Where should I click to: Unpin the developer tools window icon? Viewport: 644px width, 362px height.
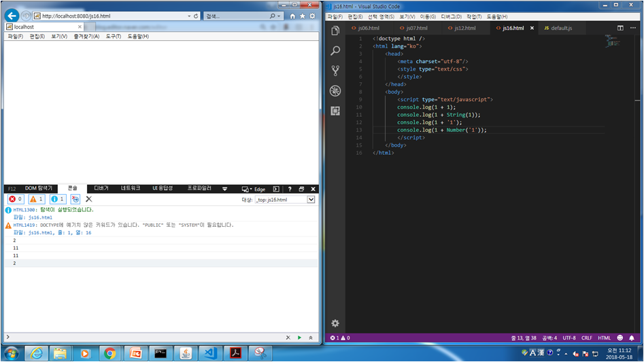[301, 189]
